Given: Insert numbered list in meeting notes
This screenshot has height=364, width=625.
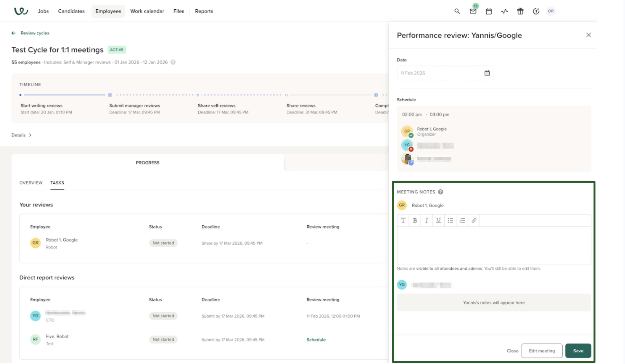Looking at the screenshot, I should 462,220.
